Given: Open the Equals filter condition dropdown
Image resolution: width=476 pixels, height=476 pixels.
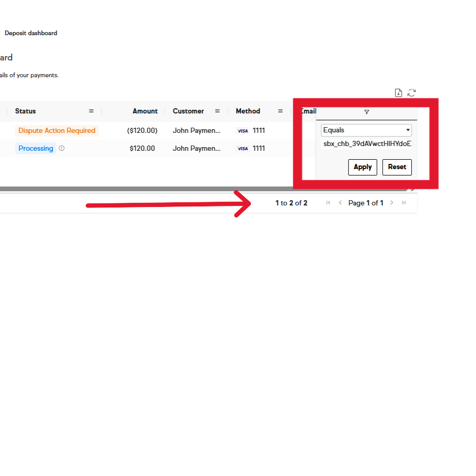Looking at the screenshot, I should tap(366, 130).
